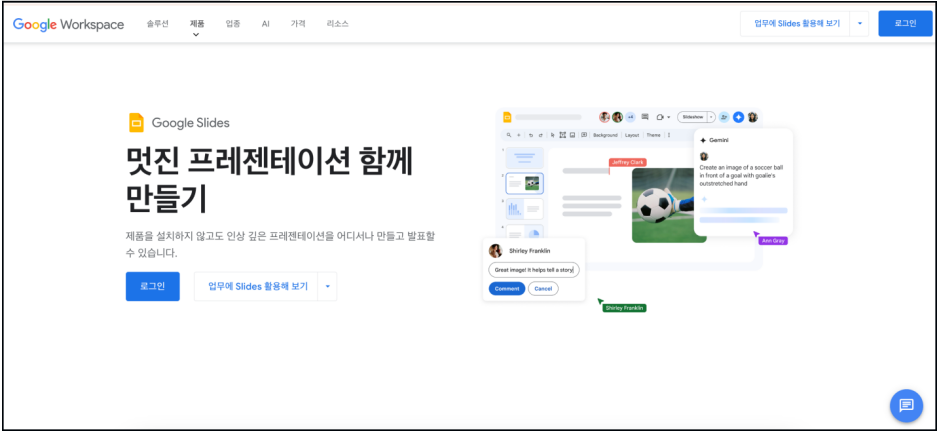The width and height of the screenshot is (940, 435).
Task: Click the Cancel button in comment card
Action: pos(543,289)
